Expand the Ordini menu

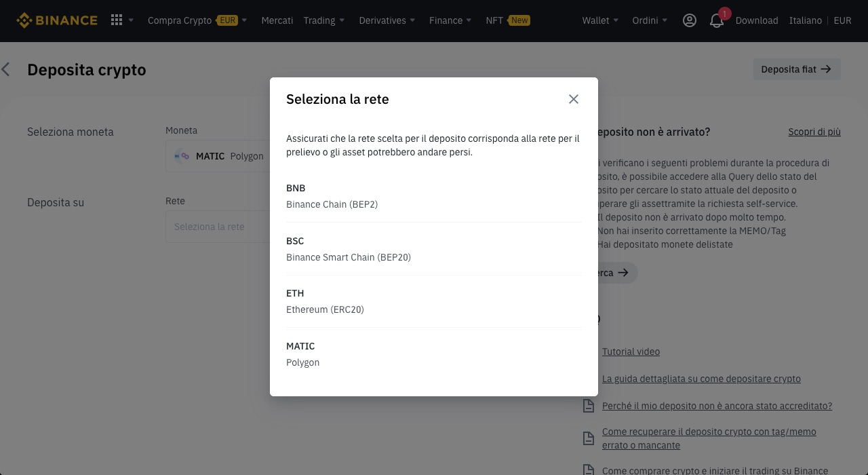point(650,20)
